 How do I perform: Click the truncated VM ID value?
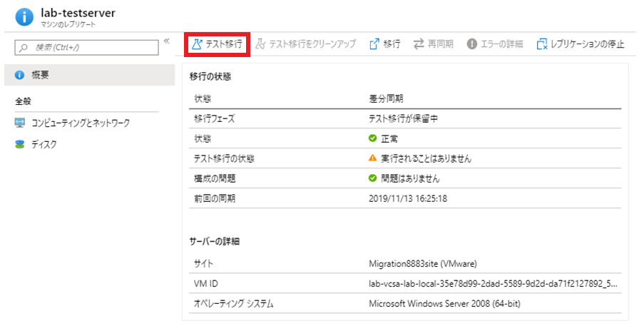click(492, 284)
